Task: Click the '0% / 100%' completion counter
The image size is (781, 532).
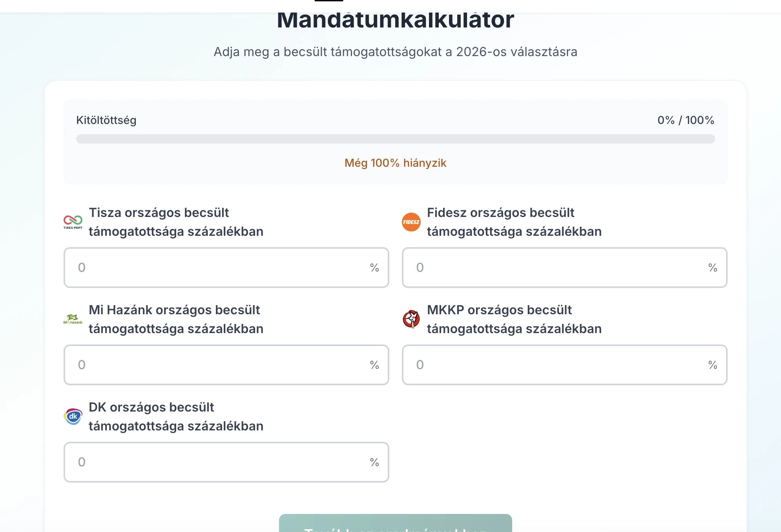Action: coord(686,120)
